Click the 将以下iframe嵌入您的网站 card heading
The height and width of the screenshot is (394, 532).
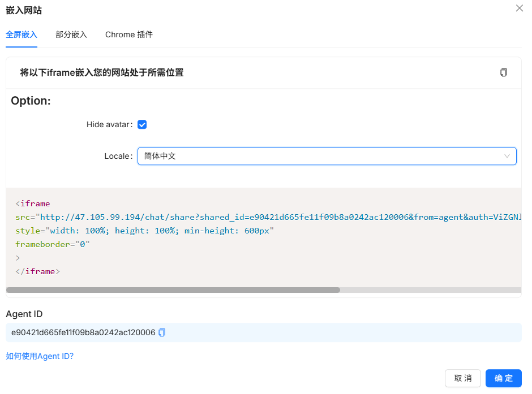(x=102, y=73)
